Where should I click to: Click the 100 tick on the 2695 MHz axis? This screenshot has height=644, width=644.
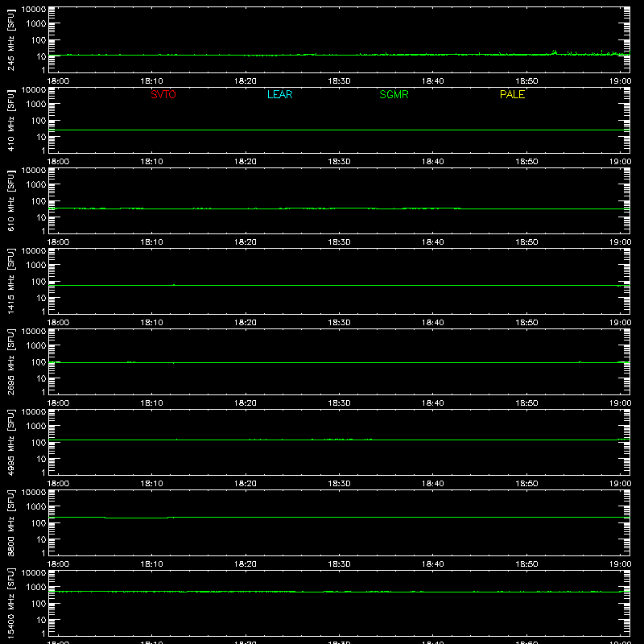[39, 362]
